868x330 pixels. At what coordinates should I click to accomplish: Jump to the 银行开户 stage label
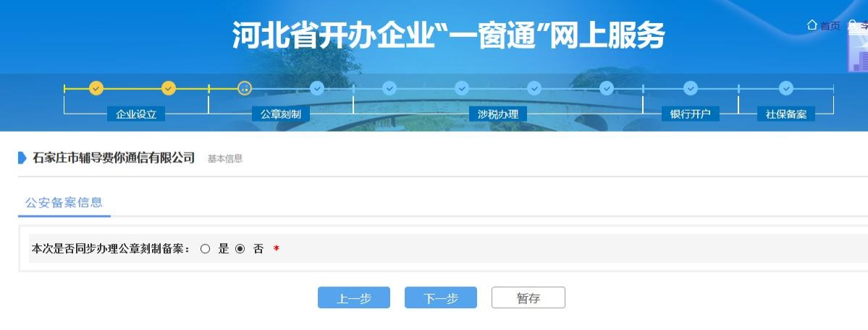pos(691,114)
